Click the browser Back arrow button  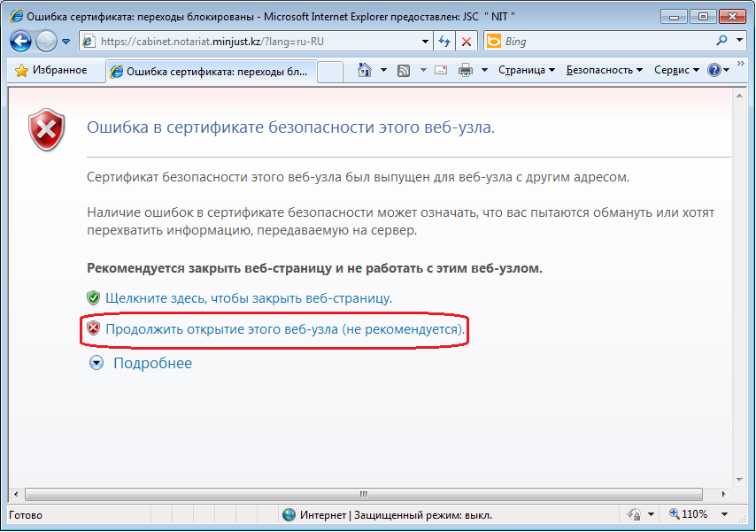[21, 41]
